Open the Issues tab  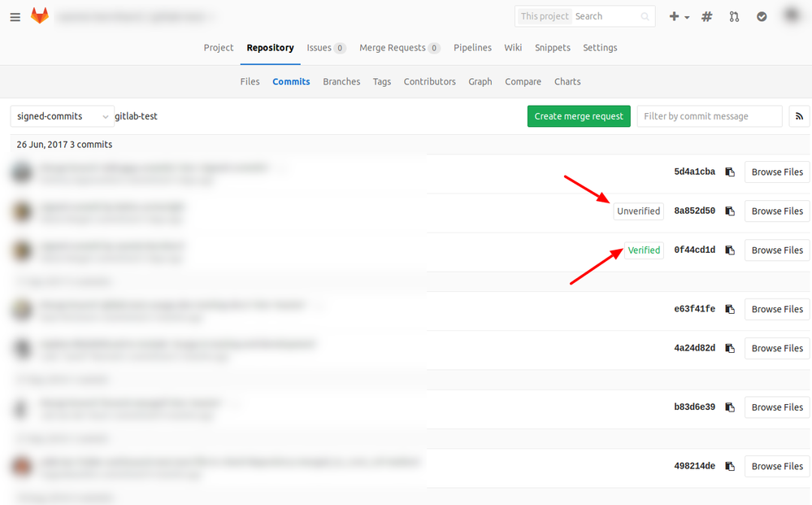326,48
